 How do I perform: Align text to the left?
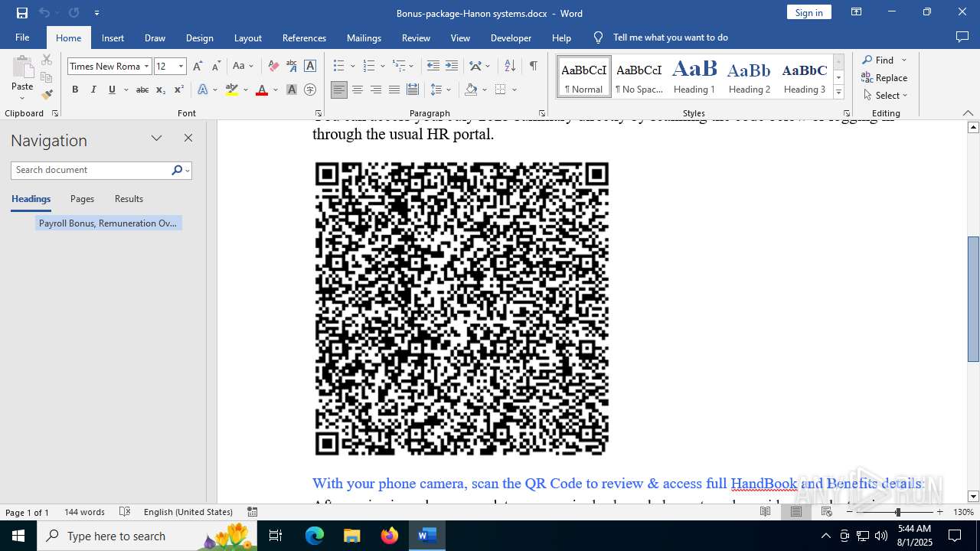click(x=339, y=90)
